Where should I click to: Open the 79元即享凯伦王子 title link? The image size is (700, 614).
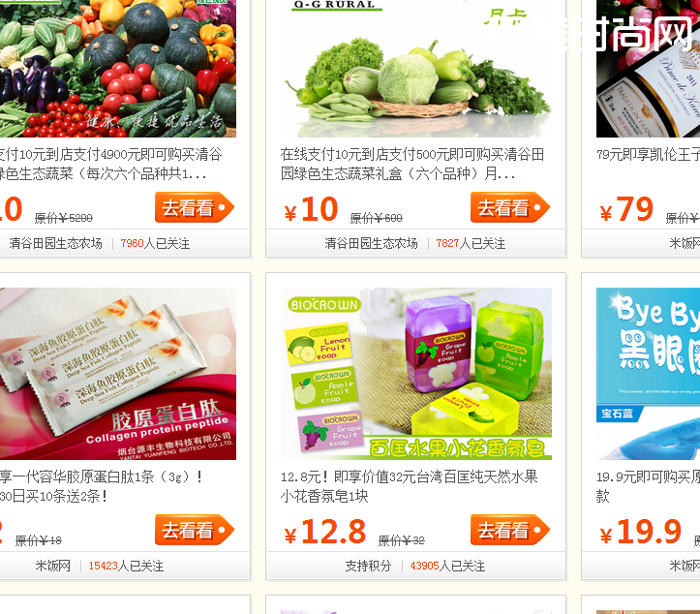(649, 155)
